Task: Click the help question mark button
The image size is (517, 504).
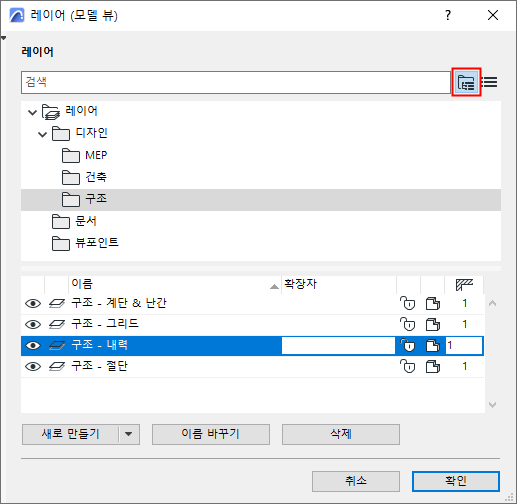Action: click(448, 15)
